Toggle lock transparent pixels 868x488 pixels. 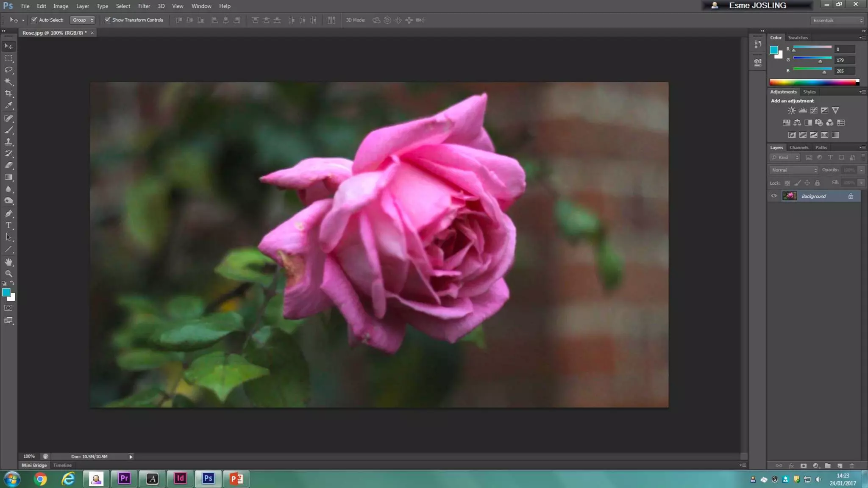(787, 183)
